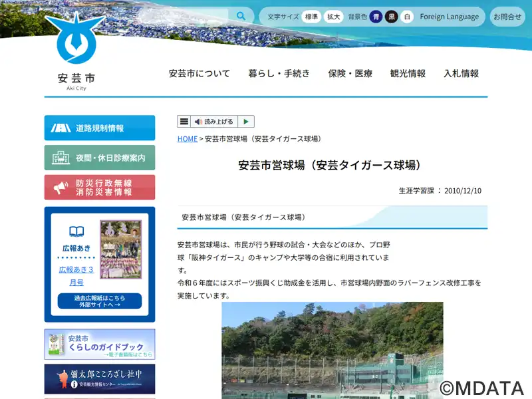The width and height of the screenshot is (532, 399).
Task: Click the 広報あき magazine cover thumbnail
Action: (x=120, y=249)
